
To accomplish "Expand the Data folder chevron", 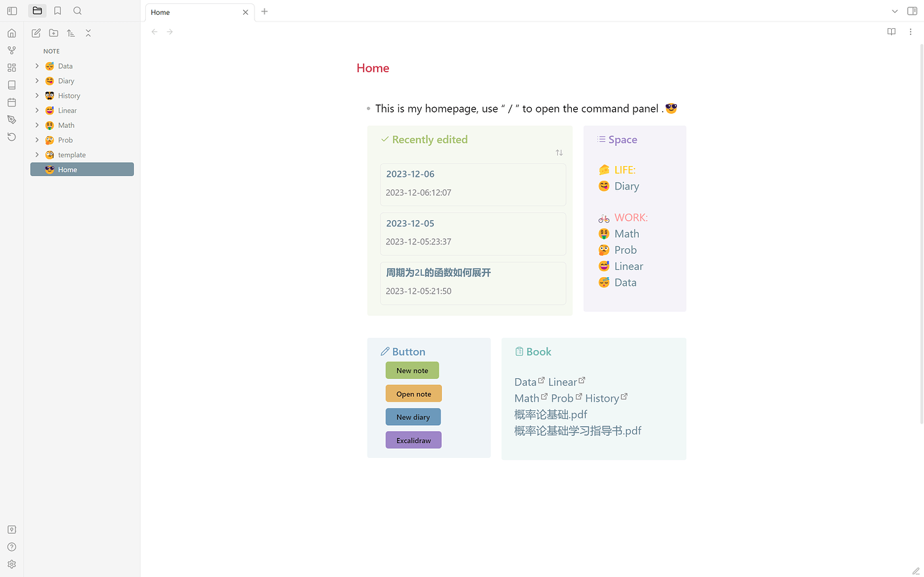I will pyautogui.click(x=37, y=66).
